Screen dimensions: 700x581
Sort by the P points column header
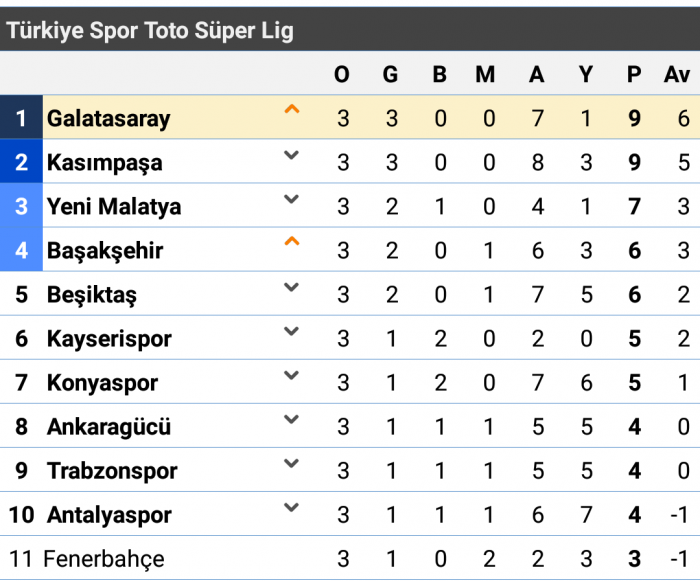tap(634, 74)
